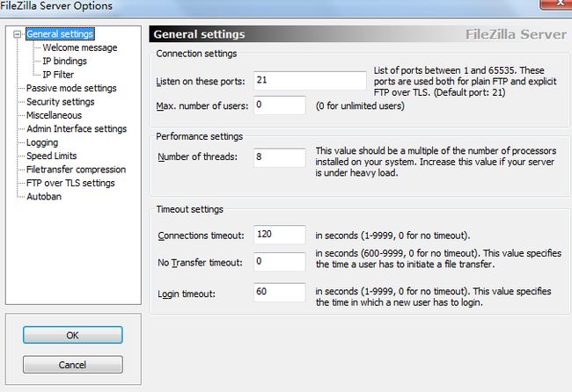Open Filetransfer compression settings

coord(77,170)
